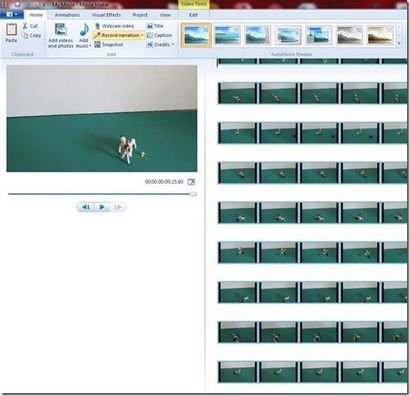Expand the Credits dropdown arrow
410x396 pixels.
tap(173, 44)
